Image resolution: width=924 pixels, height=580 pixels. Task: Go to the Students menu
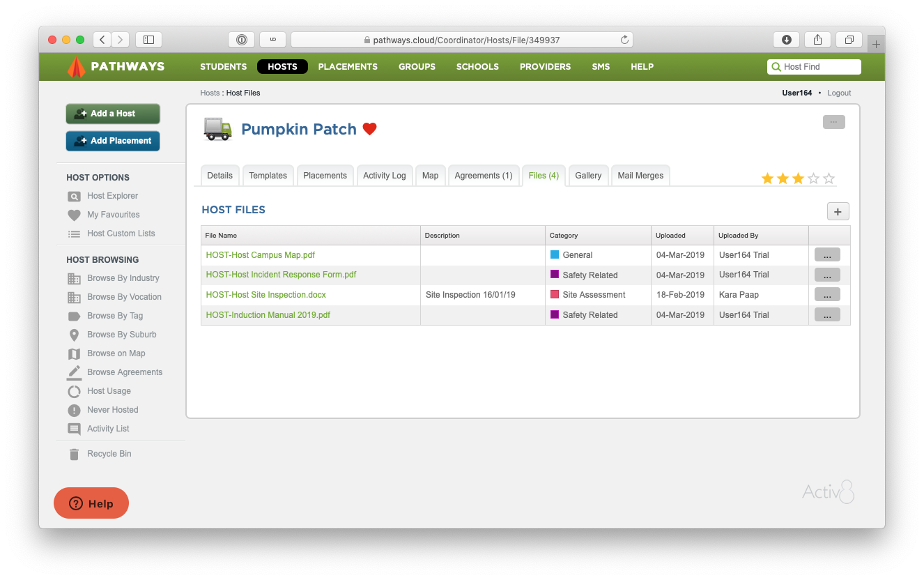pos(223,67)
